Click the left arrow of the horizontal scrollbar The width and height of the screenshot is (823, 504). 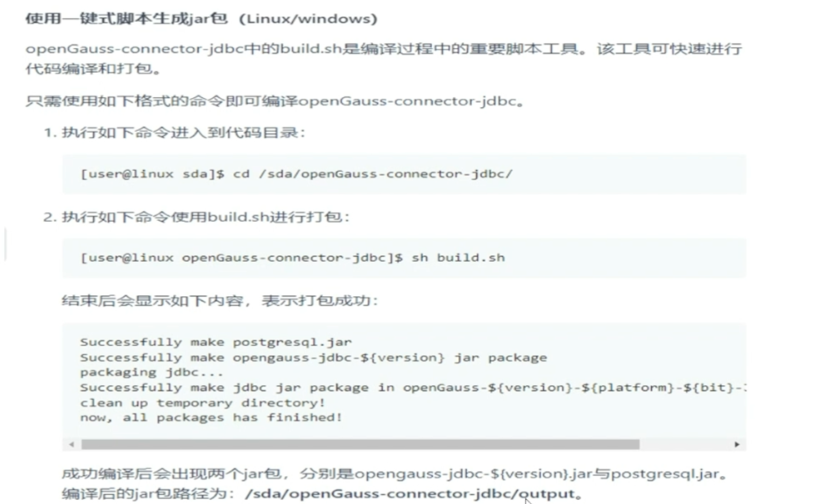tap(72, 445)
